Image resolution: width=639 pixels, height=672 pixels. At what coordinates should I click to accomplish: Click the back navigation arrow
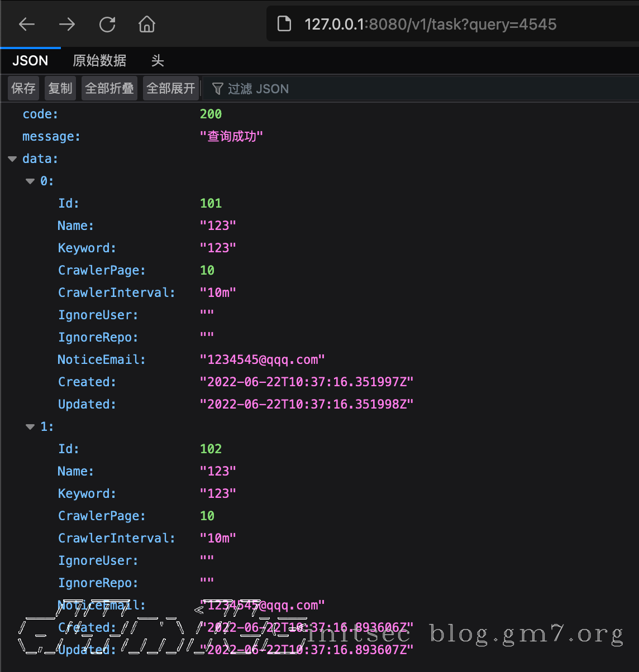click(26, 24)
